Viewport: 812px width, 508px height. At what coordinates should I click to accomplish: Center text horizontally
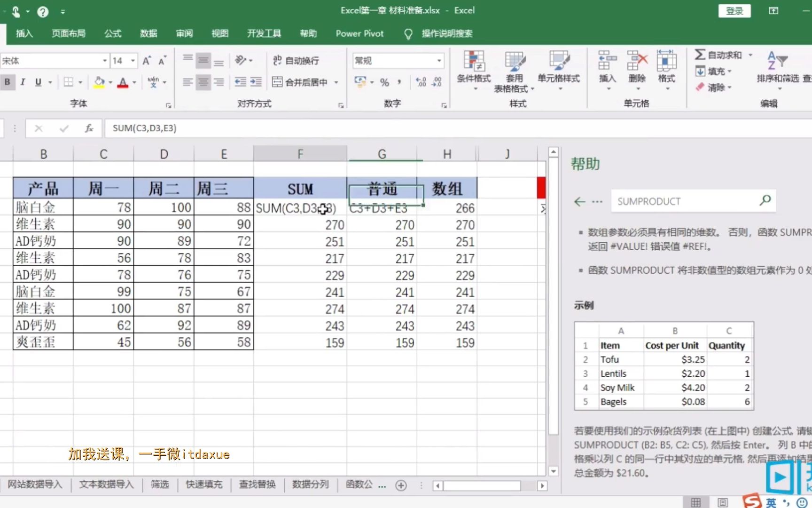point(203,82)
